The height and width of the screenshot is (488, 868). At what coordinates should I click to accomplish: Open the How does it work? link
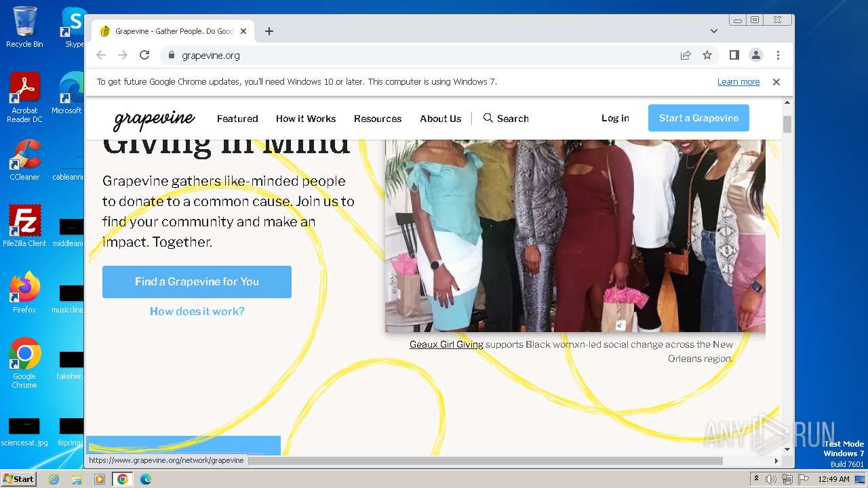(x=197, y=311)
